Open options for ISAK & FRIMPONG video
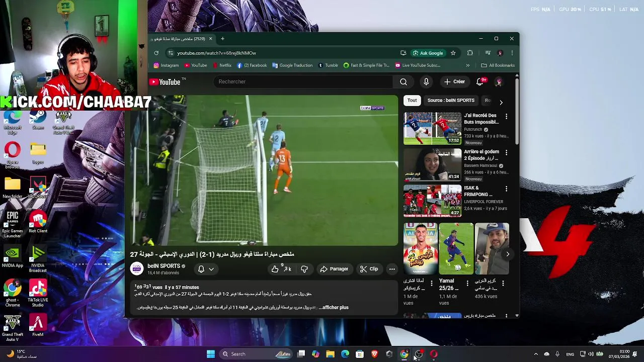The height and width of the screenshot is (362, 644). tap(506, 189)
